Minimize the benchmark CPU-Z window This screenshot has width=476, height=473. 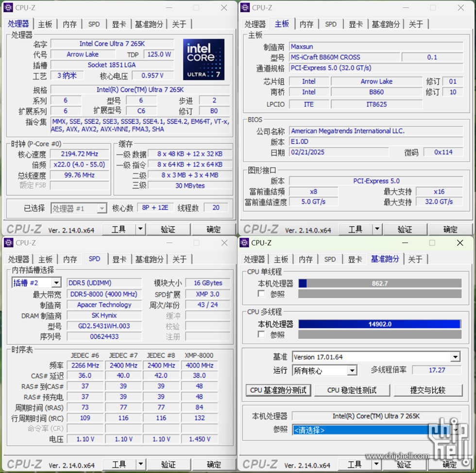pyautogui.click(x=405, y=243)
